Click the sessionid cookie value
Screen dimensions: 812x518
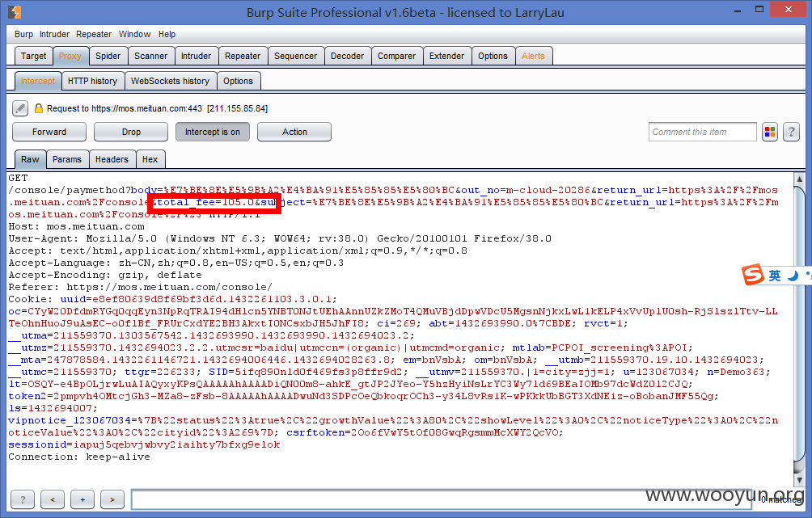[176, 444]
